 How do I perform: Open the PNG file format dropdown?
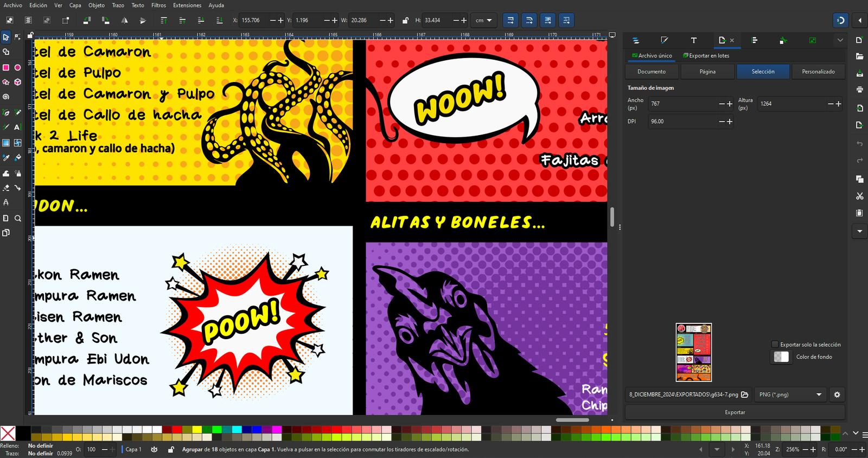point(790,395)
